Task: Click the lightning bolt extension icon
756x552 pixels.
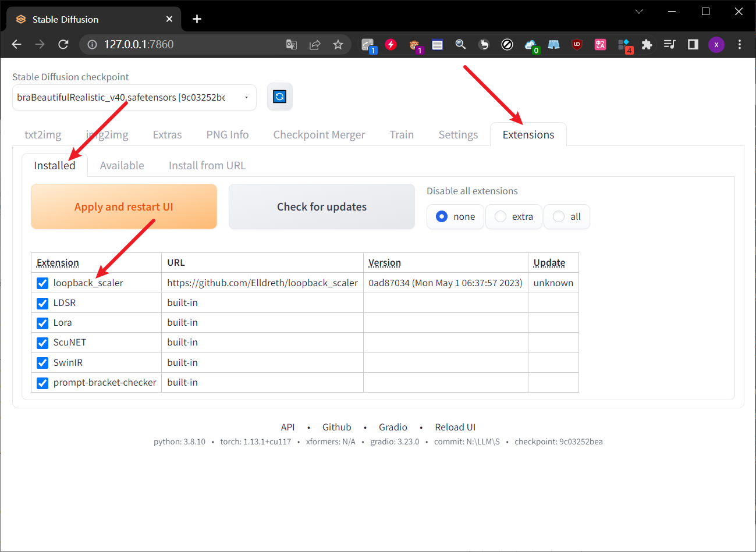Action: [x=391, y=44]
